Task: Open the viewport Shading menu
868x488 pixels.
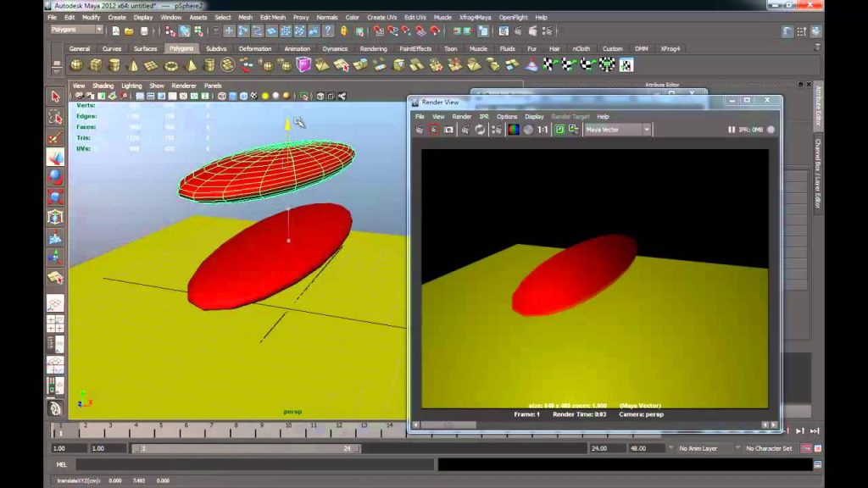Action: pos(103,86)
